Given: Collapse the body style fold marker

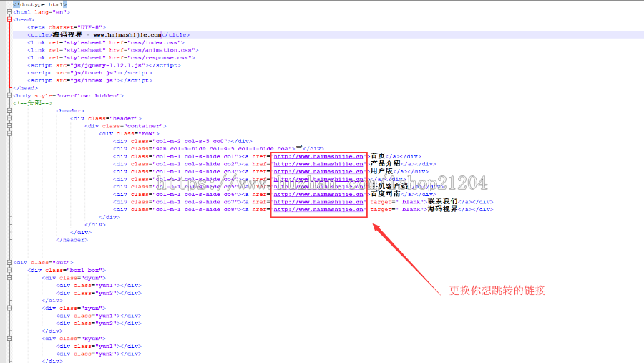Looking at the screenshot, I should click(9, 95).
